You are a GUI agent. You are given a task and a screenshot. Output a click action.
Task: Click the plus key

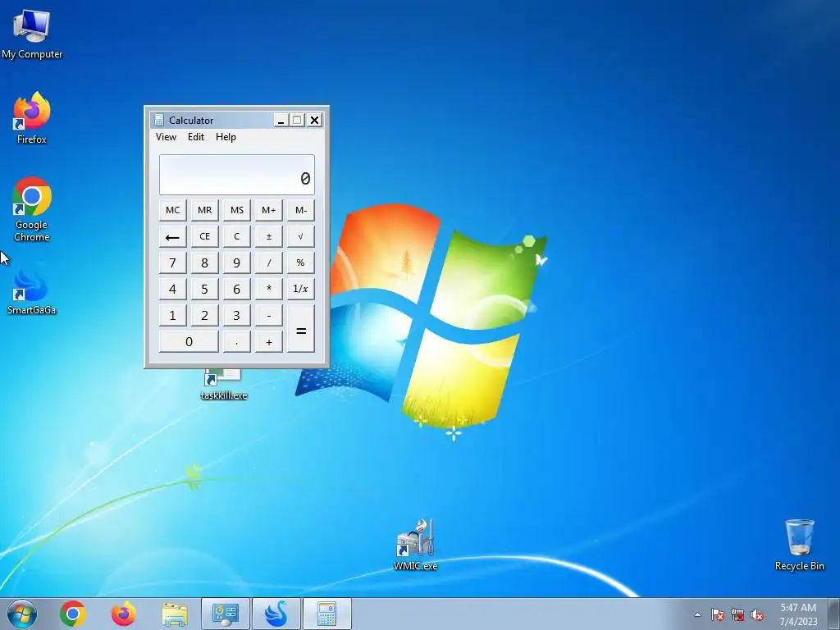point(269,341)
